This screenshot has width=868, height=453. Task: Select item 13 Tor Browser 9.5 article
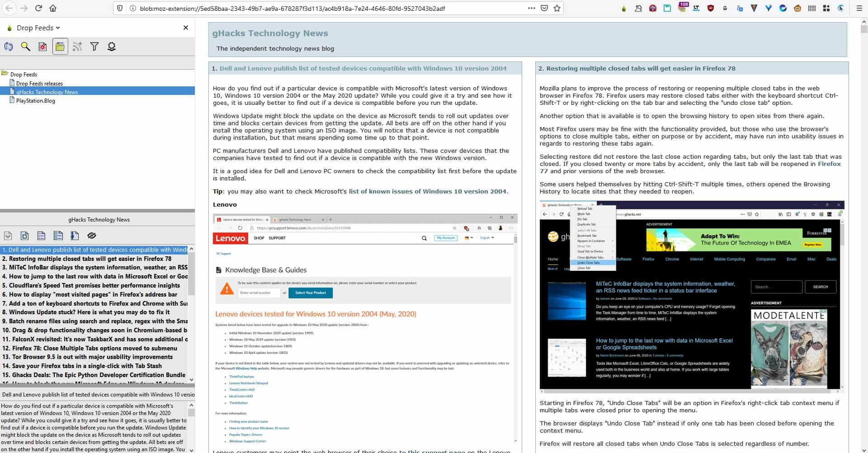(x=94, y=357)
